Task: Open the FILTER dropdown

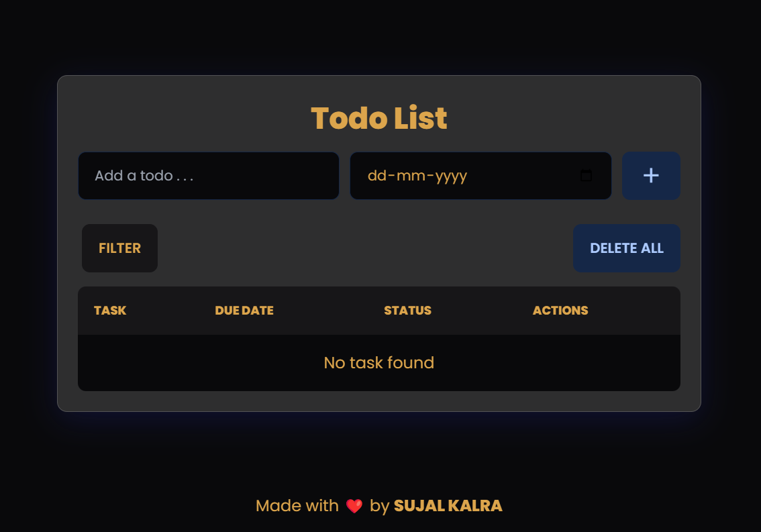Action: pos(119,248)
